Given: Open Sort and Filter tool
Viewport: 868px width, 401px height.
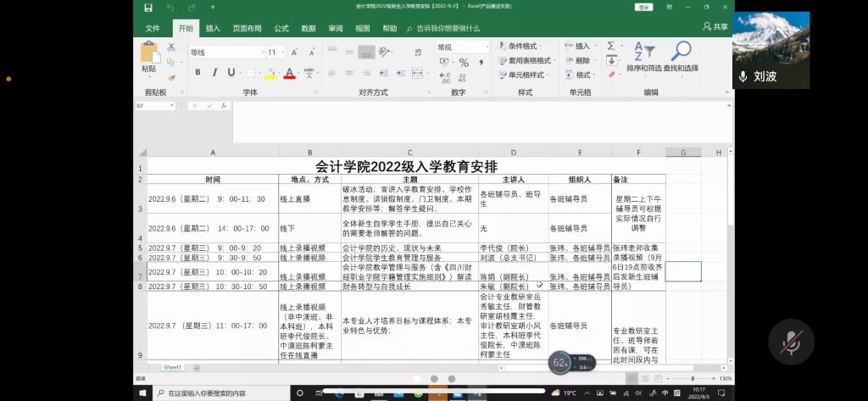Looking at the screenshot, I should point(643,58).
